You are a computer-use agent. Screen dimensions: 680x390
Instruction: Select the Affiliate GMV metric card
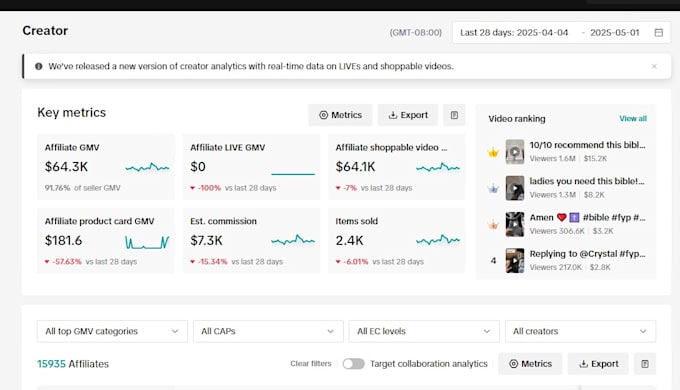coord(106,167)
